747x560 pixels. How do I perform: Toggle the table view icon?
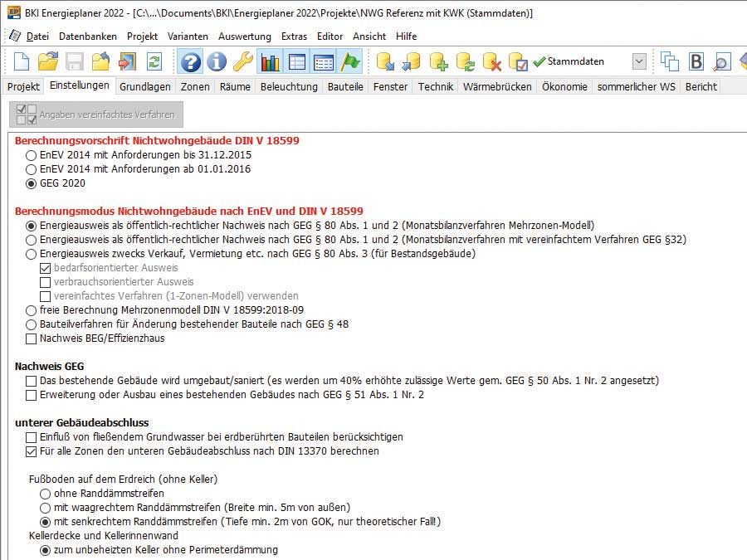point(297,62)
